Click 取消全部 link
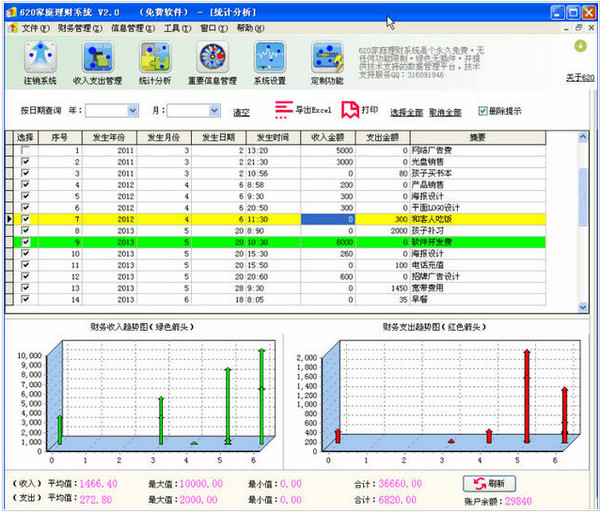The width and height of the screenshot is (600, 514). coord(445,112)
